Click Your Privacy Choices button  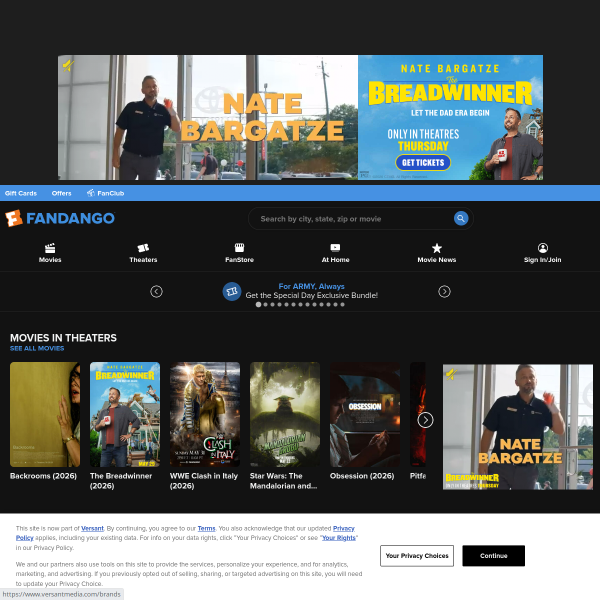[x=417, y=556]
